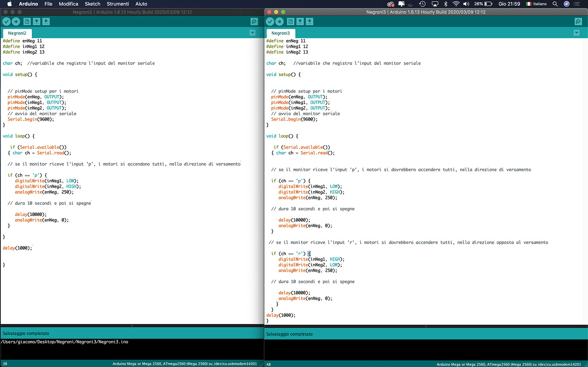588x367 pixels.
Task: Save the Negroni2 sketch
Action: click(46, 21)
